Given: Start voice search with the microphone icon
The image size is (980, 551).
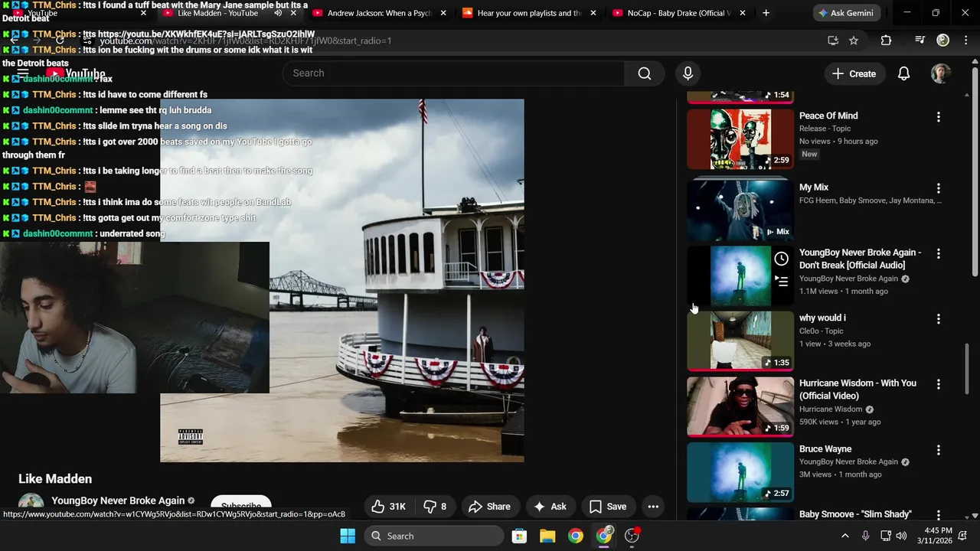Looking at the screenshot, I should (688, 73).
